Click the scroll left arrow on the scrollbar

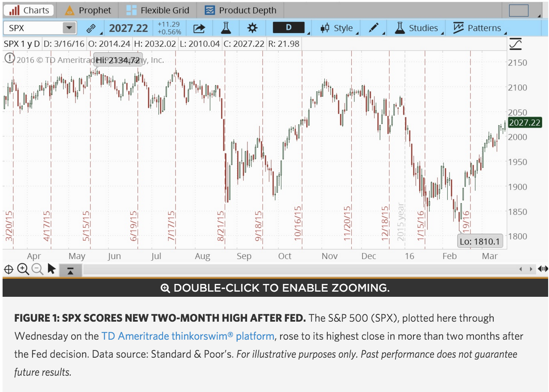point(521,269)
